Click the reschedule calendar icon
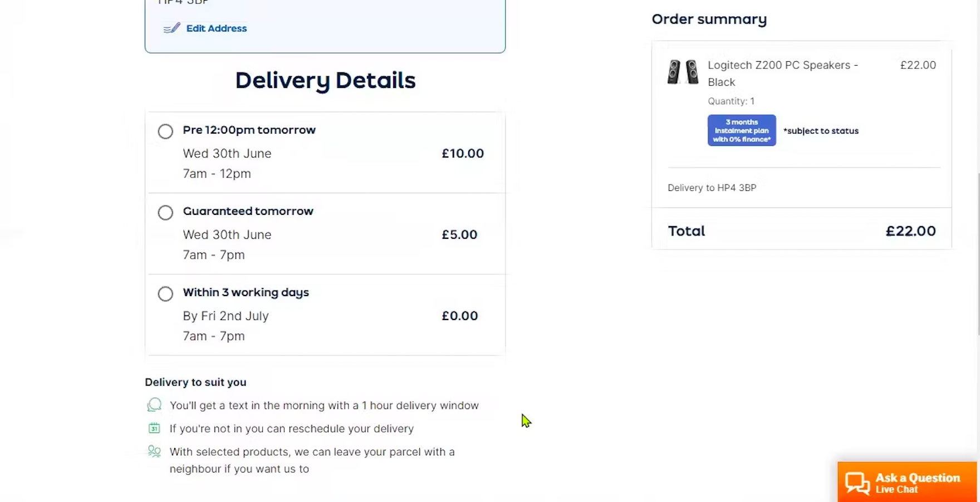The height and width of the screenshot is (502, 980). (154, 428)
